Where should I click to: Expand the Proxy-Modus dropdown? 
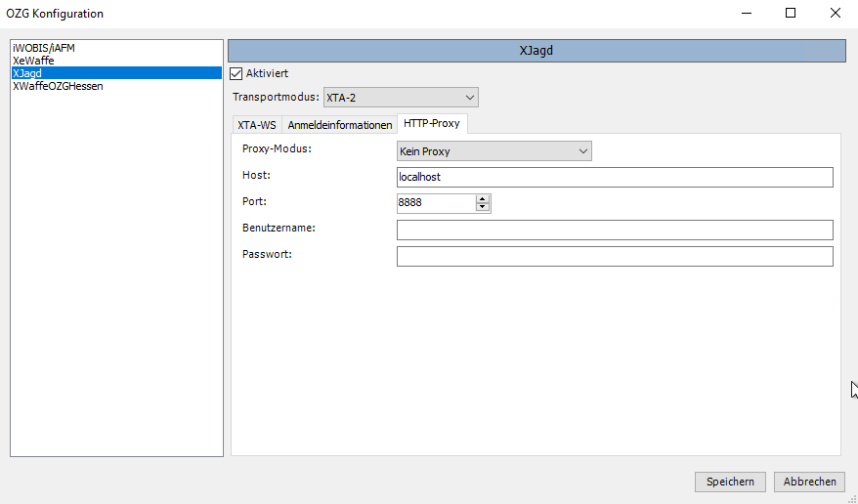[493, 151]
